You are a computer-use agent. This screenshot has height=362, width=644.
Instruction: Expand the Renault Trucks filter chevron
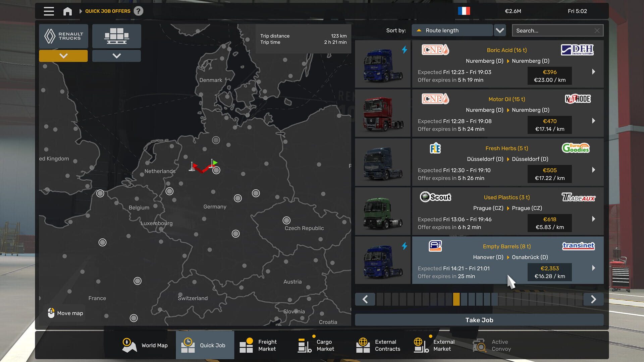(63, 56)
